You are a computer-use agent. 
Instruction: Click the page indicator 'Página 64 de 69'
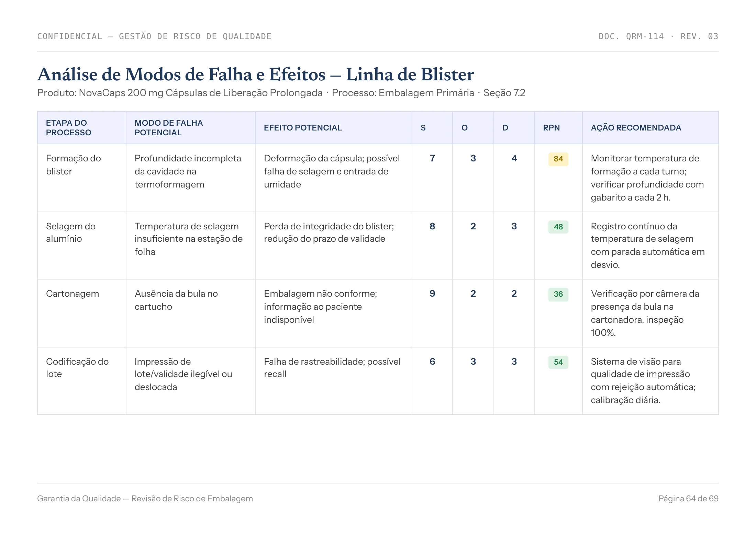click(x=688, y=499)
